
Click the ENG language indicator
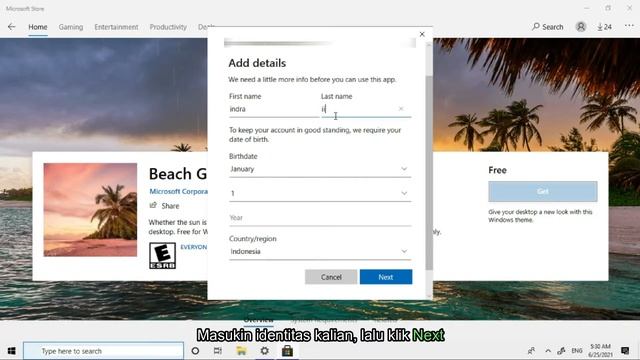577,351
